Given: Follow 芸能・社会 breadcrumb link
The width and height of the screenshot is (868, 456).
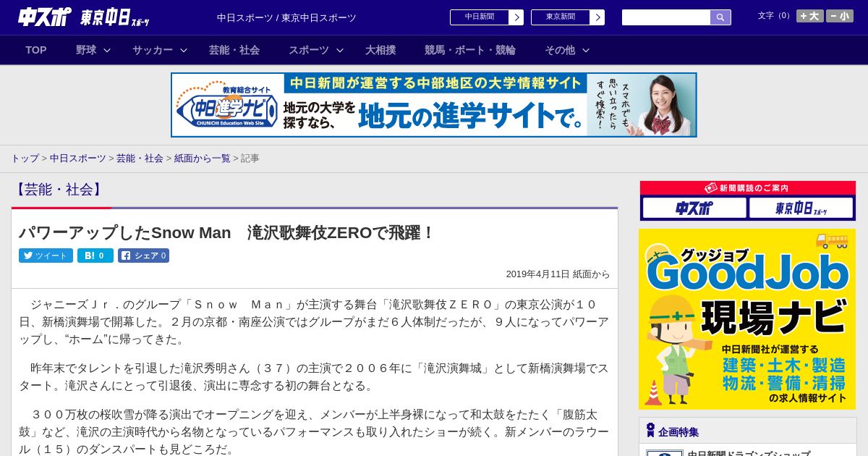Looking at the screenshot, I should pyautogui.click(x=140, y=158).
